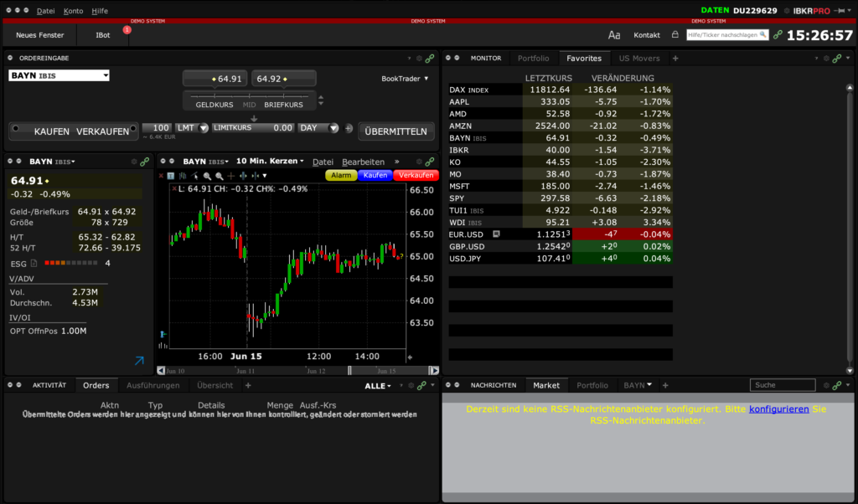Open the font size Aa setting

coord(614,35)
